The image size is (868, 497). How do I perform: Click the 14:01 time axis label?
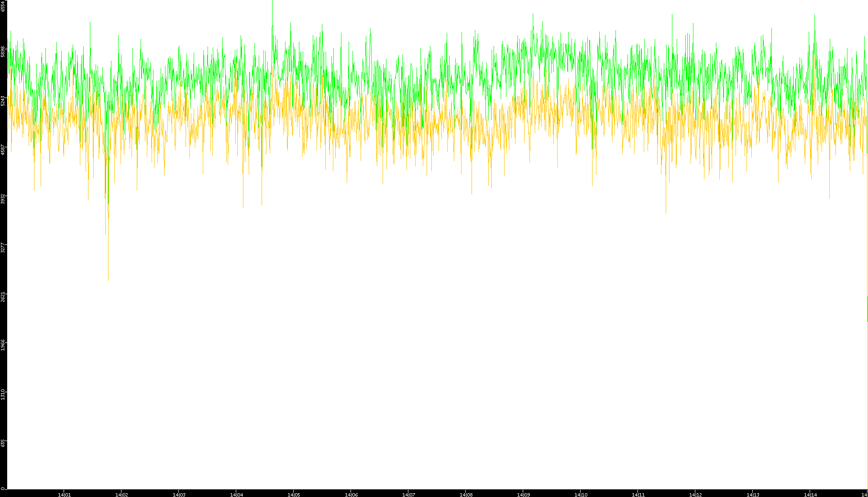click(x=64, y=495)
